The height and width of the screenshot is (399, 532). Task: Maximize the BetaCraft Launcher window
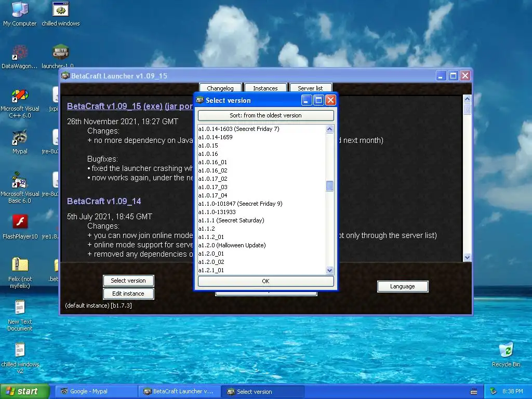(x=453, y=76)
